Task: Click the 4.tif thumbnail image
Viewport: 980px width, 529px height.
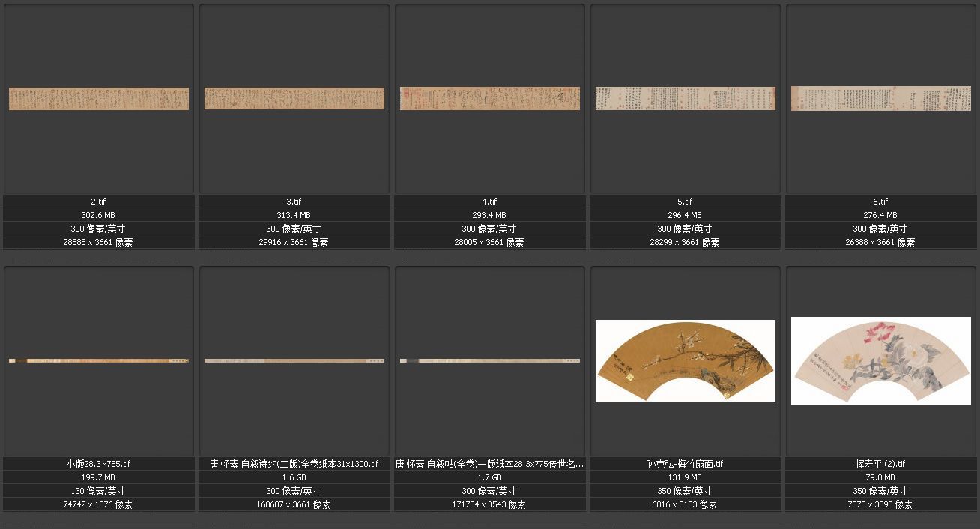Action: point(490,99)
